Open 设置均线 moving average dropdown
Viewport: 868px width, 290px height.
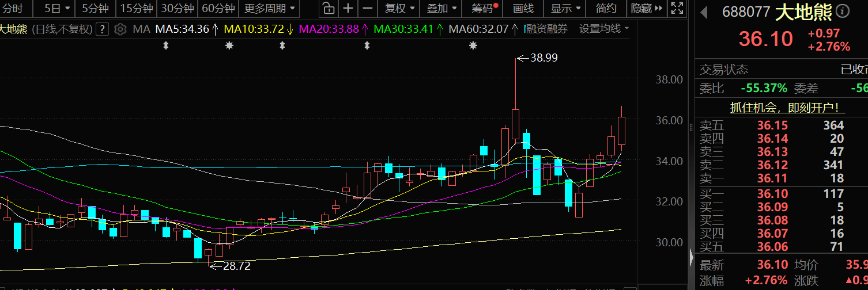click(604, 29)
